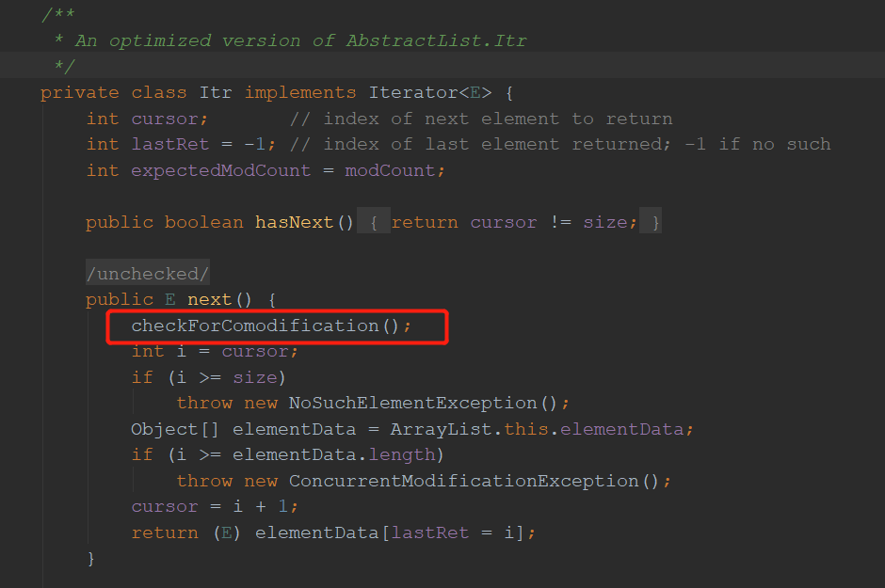Expand the folded /unchecked/ annotation

pos(147,274)
